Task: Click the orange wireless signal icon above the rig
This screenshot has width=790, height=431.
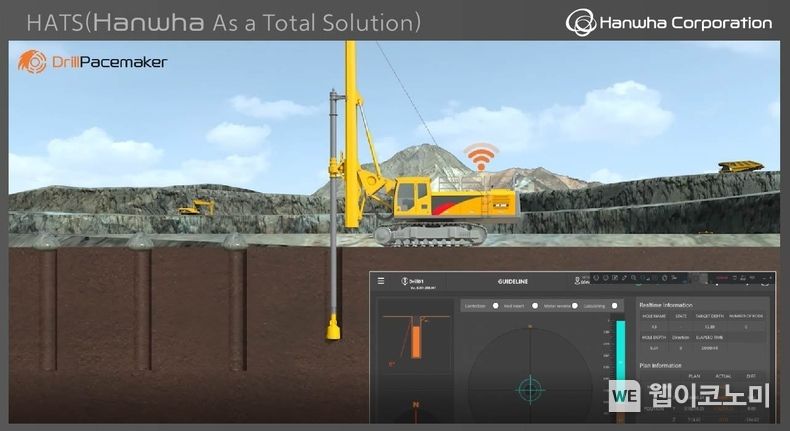Action: [481, 157]
